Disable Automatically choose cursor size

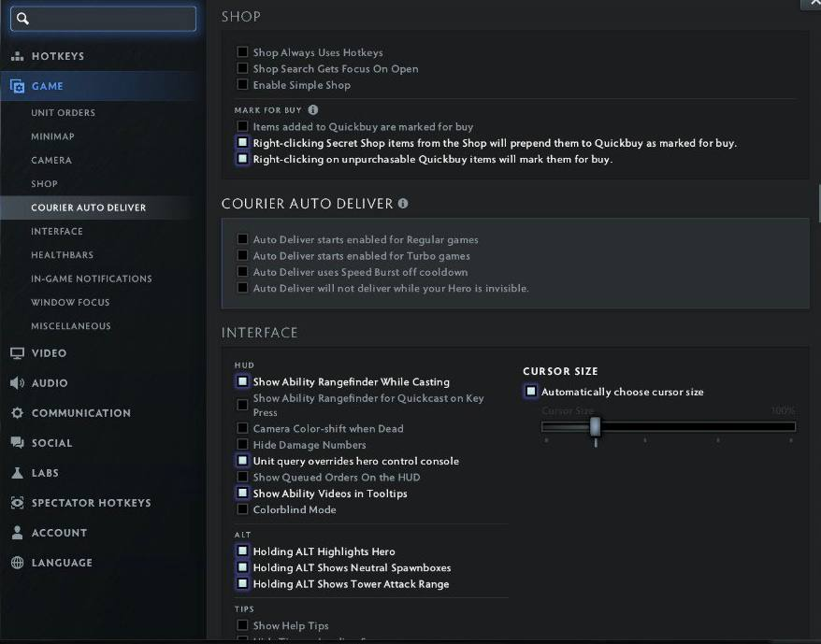(531, 393)
